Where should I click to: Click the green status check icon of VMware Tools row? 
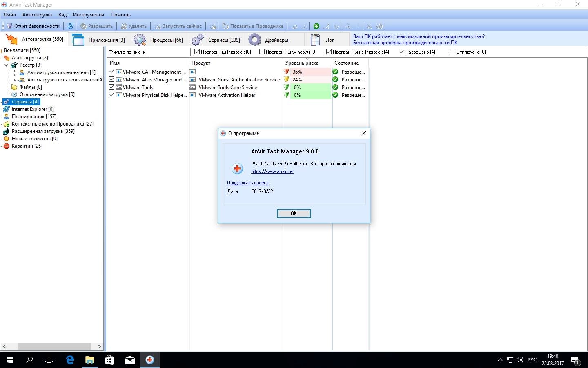[335, 87]
